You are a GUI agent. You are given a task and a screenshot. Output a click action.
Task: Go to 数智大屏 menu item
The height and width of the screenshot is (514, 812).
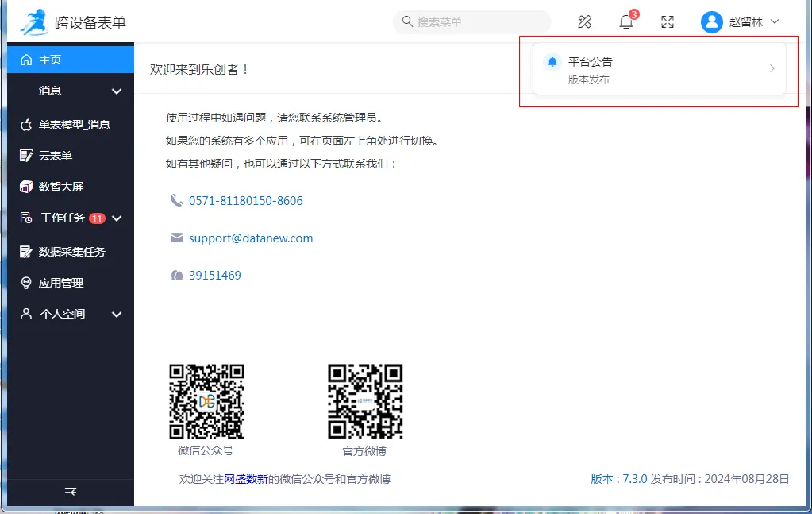[61, 187]
